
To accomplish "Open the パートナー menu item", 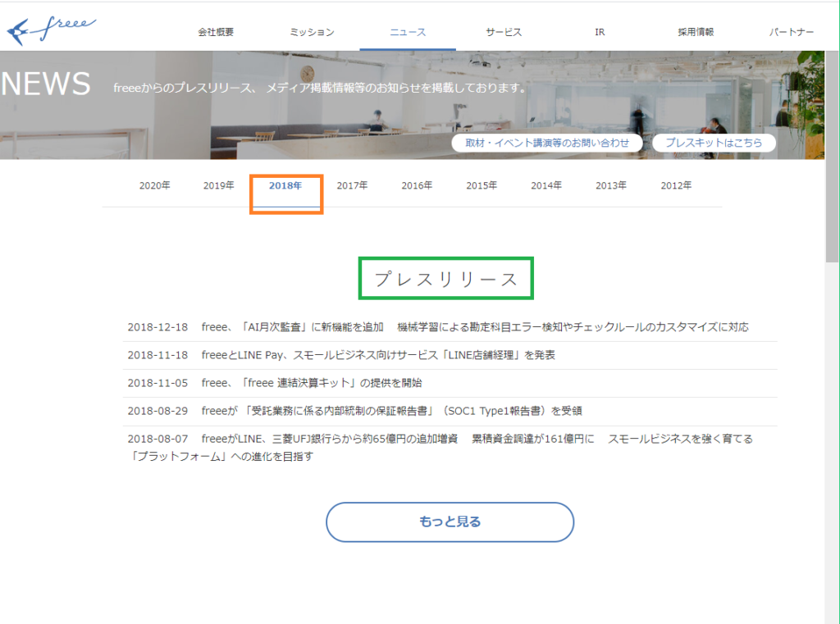I will (x=792, y=32).
